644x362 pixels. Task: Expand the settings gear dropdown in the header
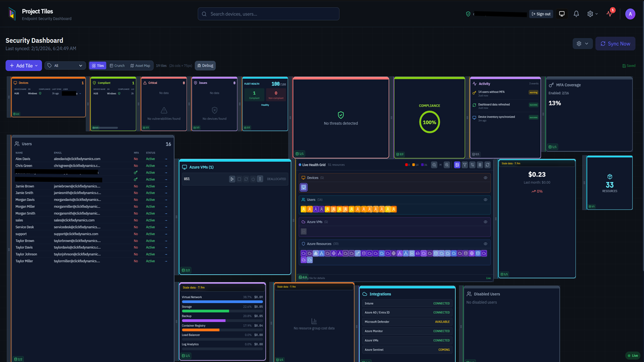click(591, 14)
